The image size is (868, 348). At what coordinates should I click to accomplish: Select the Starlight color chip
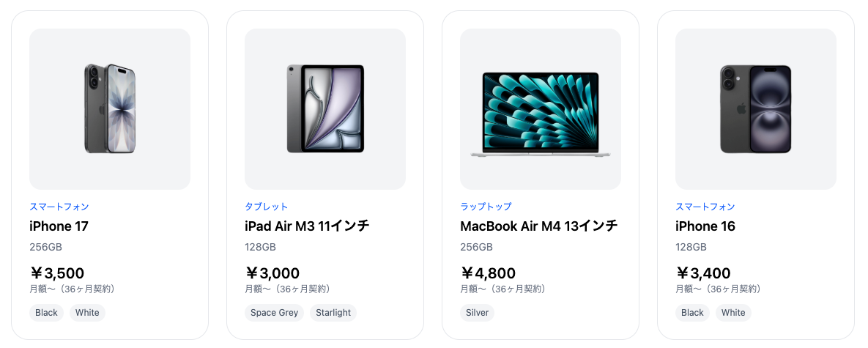tap(333, 313)
